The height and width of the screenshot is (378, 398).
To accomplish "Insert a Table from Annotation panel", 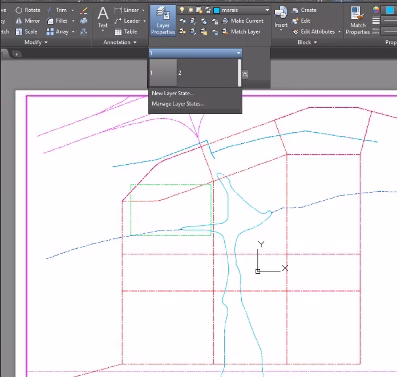I will pyautogui.click(x=126, y=32).
